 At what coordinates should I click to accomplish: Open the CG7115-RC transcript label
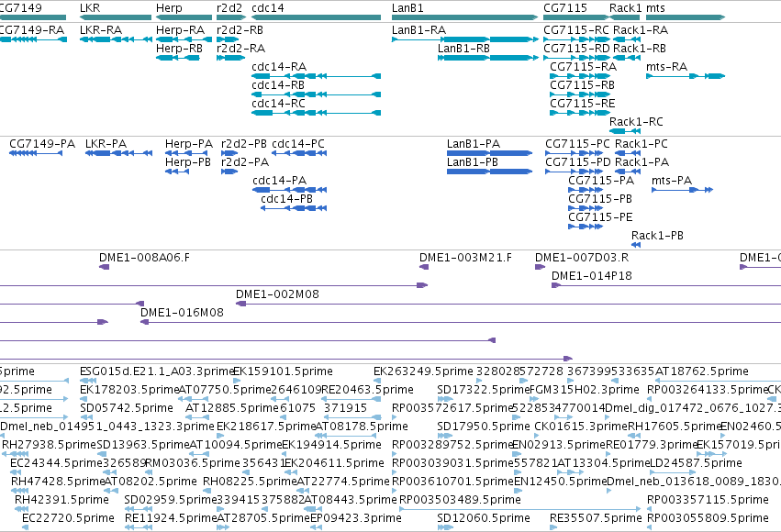[576, 30]
